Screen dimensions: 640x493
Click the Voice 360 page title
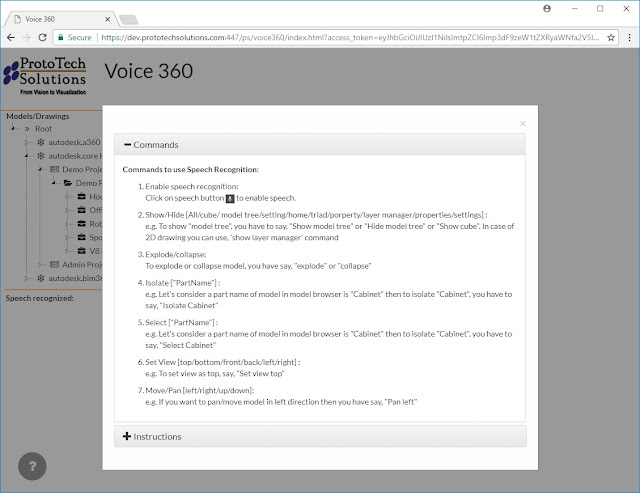(148, 71)
